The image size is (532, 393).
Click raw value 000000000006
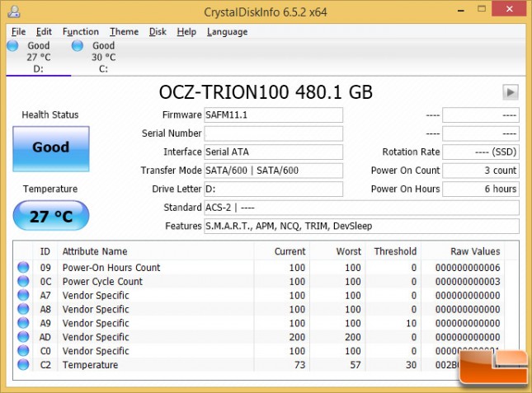468,268
